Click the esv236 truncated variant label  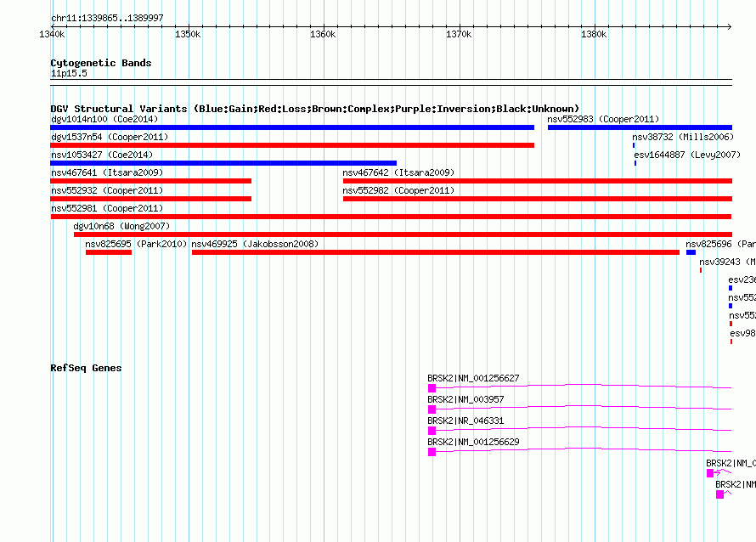[x=742, y=279]
